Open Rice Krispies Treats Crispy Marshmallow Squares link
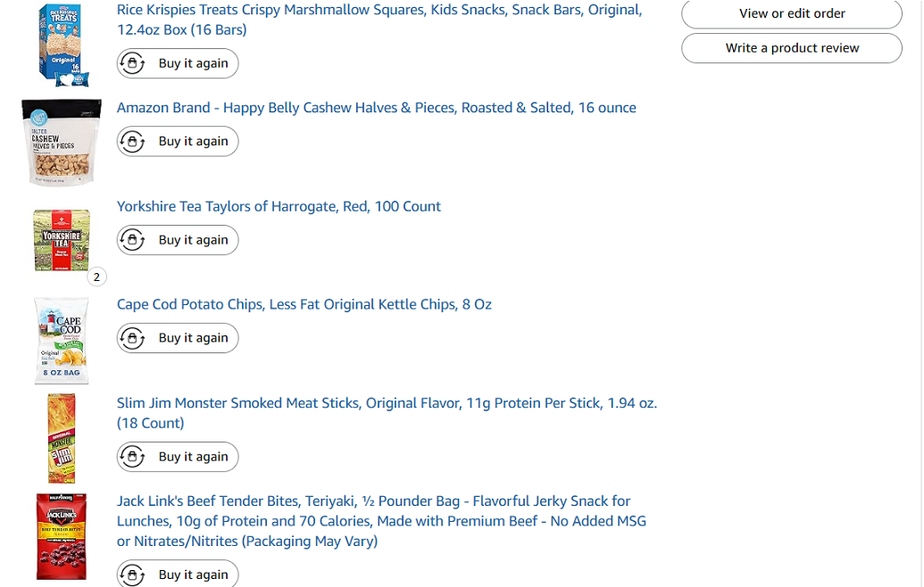The width and height of the screenshot is (924, 587). 379,20
